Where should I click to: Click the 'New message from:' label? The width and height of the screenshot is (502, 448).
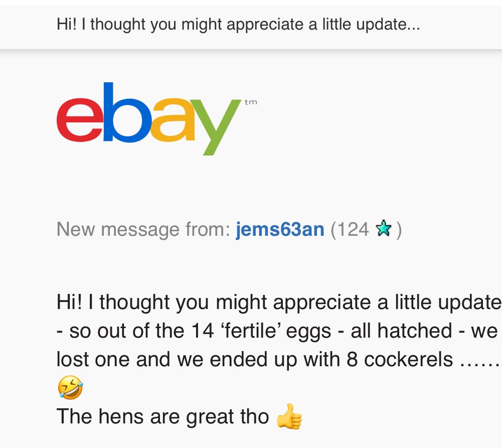[x=143, y=229]
